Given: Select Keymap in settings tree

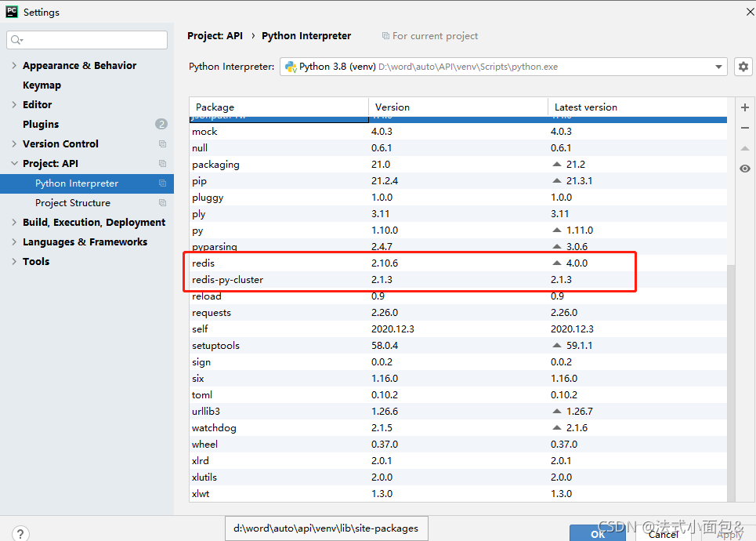Looking at the screenshot, I should click(42, 85).
